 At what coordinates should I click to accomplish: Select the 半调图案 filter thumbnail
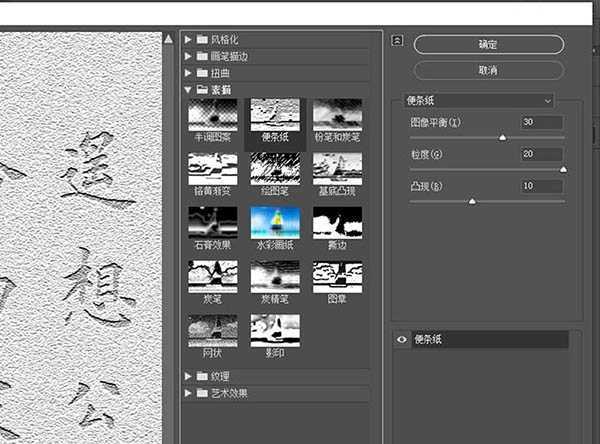coord(212,115)
